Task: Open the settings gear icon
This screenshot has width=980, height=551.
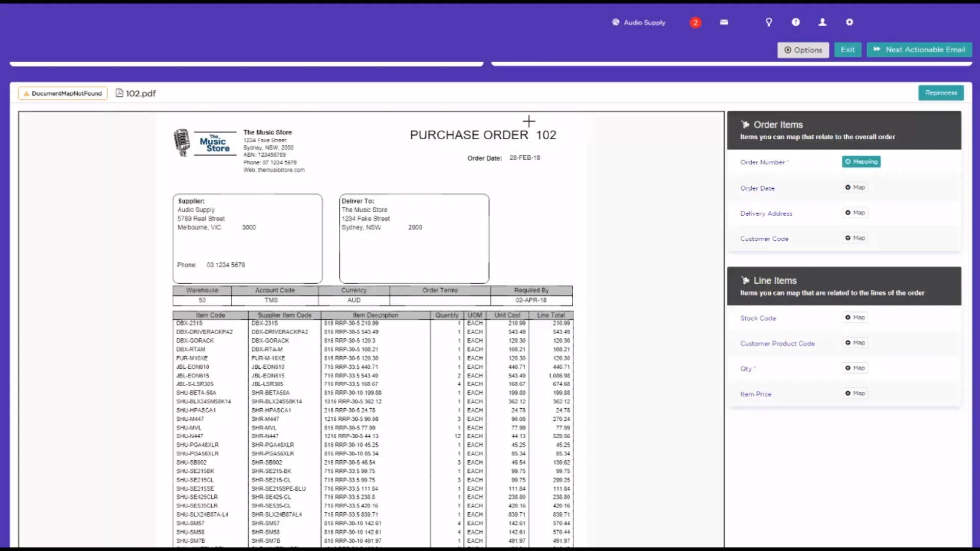Action: point(849,22)
